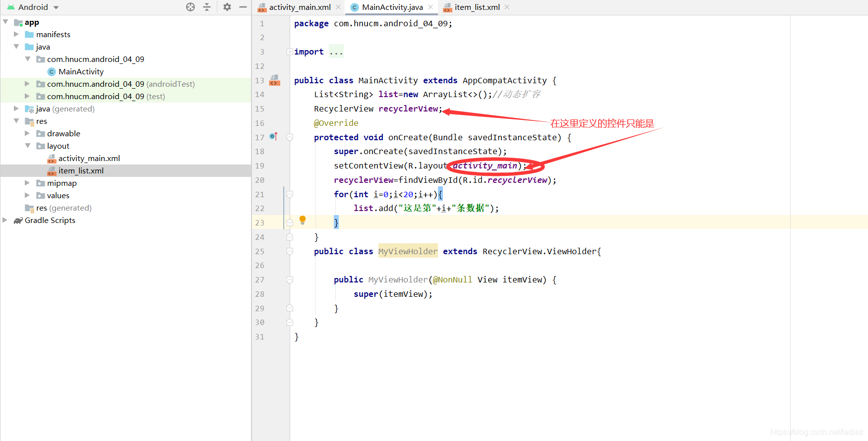Collapse the layout folder

[x=28, y=146]
